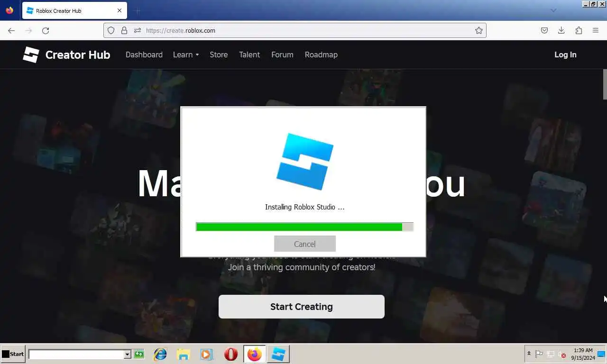This screenshot has height=364, width=607.
Task: Select the Roblox Creator Hub tab
Action: [x=74, y=10]
